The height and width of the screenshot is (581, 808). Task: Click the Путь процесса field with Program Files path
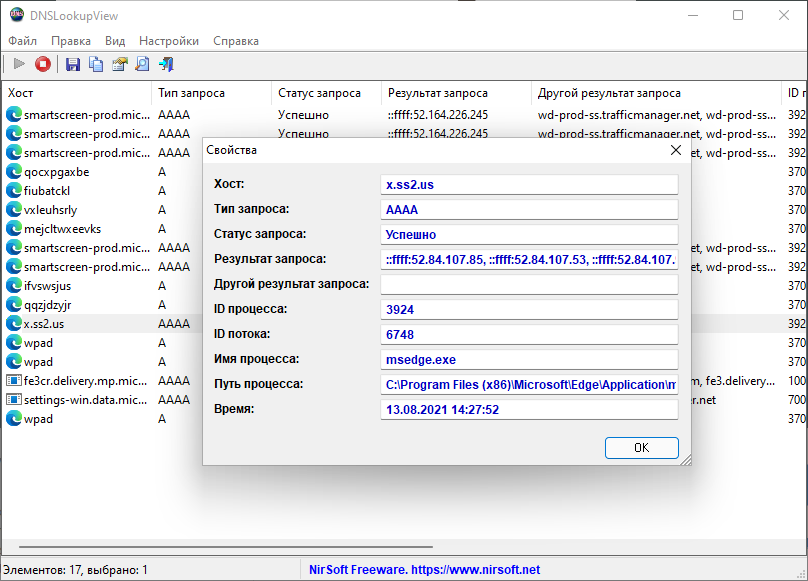click(x=529, y=385)
